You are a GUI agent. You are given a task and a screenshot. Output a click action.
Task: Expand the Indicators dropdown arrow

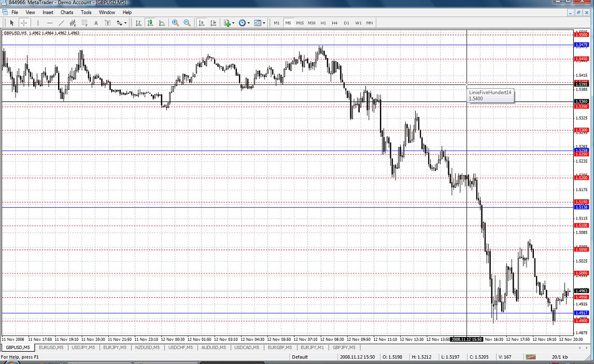(x=233, y=23)
